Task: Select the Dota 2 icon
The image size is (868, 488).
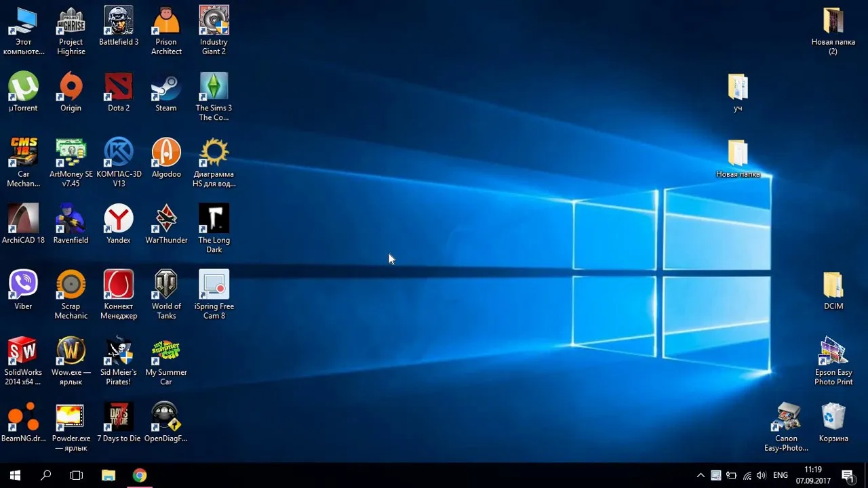Action: [119, 93]
